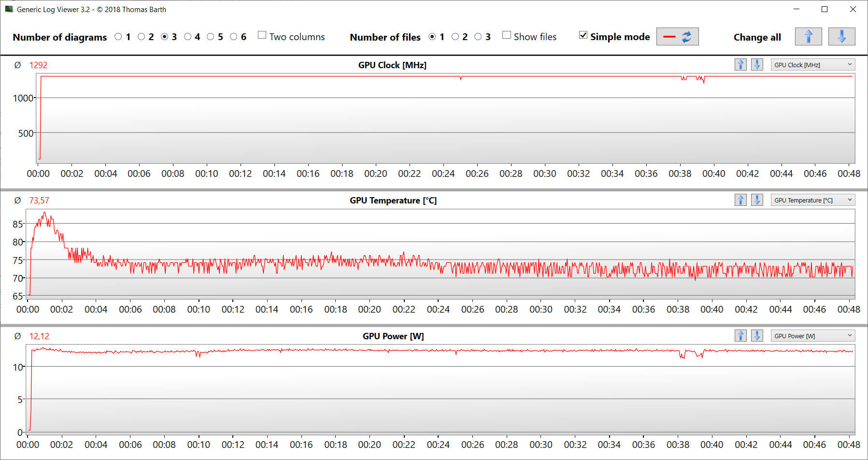Set number of files to 2

tap(455, 37)
